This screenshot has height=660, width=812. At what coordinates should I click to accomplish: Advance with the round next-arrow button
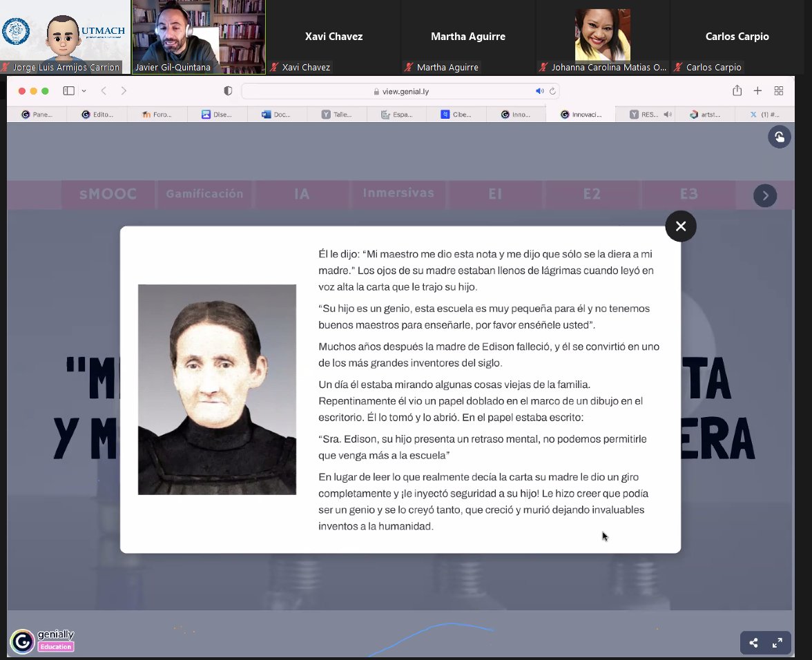tap(765, 195)
